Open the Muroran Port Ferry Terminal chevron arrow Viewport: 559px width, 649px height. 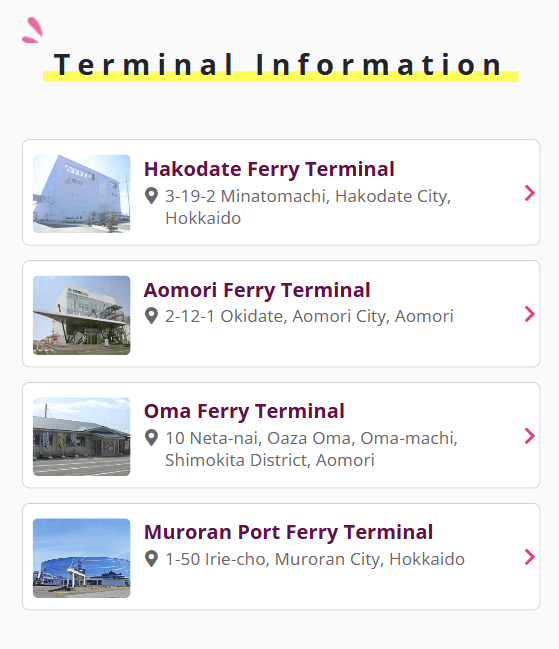(529, 557)
